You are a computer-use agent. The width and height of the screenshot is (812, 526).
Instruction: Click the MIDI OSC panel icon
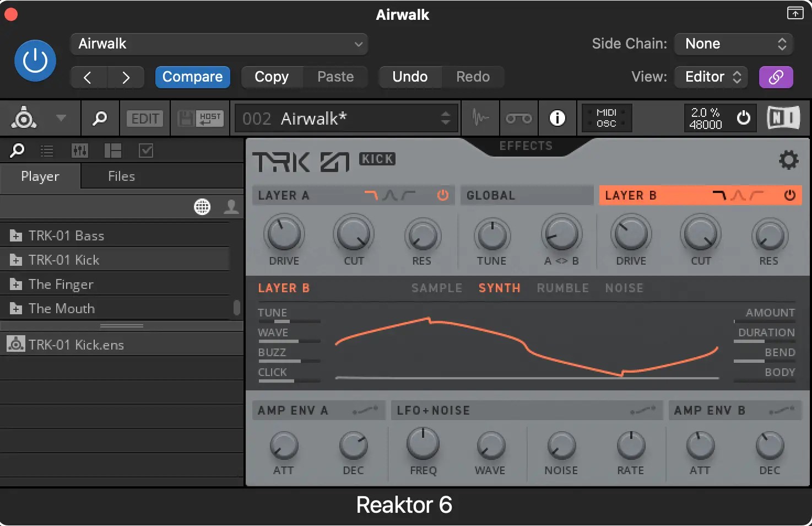(606, 118)
